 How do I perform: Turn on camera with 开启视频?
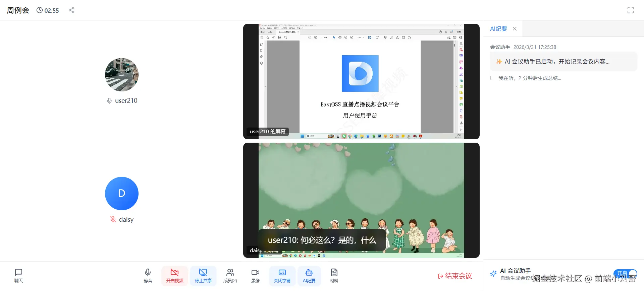point(175,276)
